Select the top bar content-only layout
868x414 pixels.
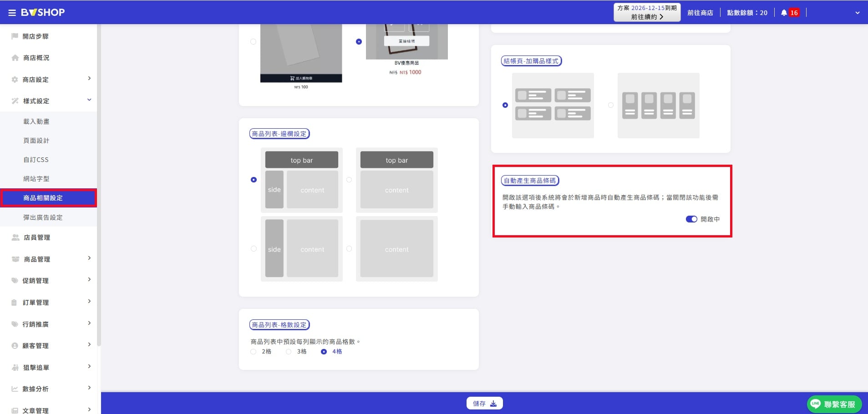(x=349, y=180)
